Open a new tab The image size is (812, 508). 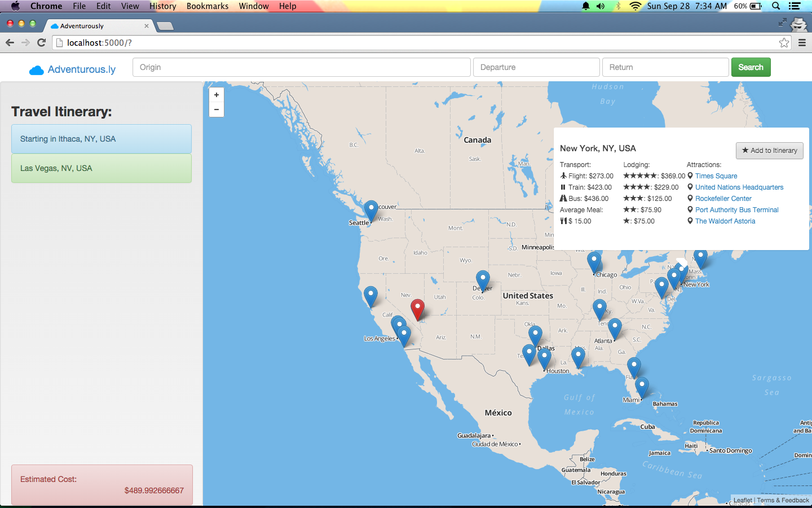coord(165,26)
